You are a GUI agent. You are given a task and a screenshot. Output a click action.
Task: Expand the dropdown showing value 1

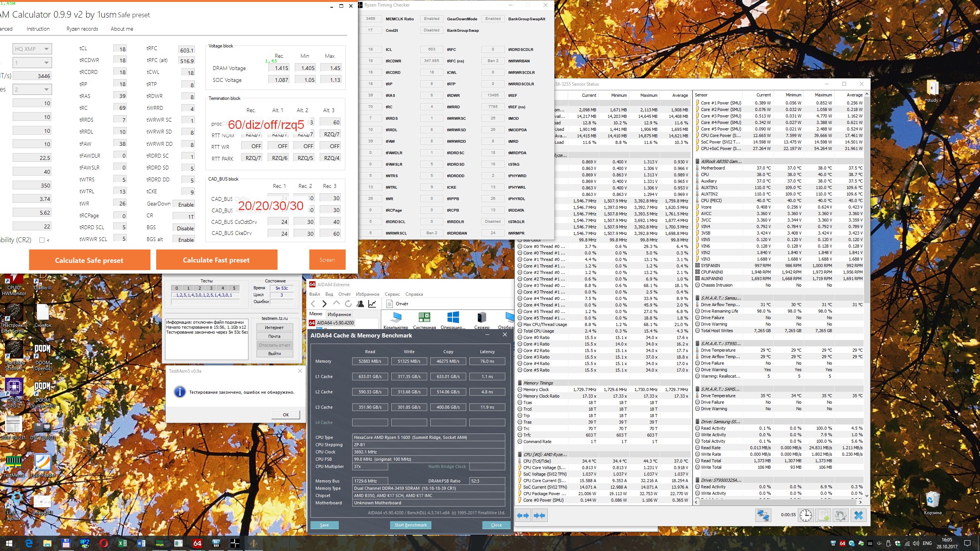(x=32, y=63)
